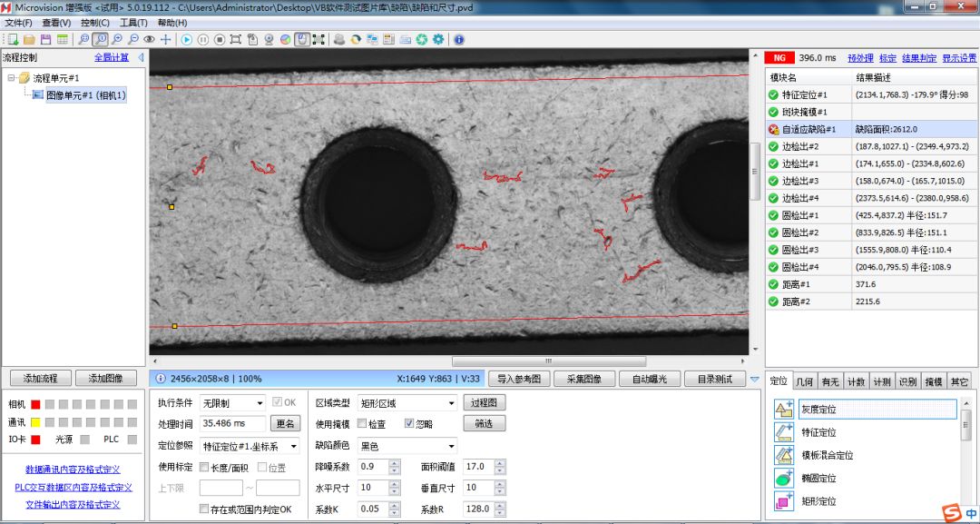Viewport: 980px width, 524px height.
Task: Click the eye view toolbar icon
Action: [x=150, y=39]
